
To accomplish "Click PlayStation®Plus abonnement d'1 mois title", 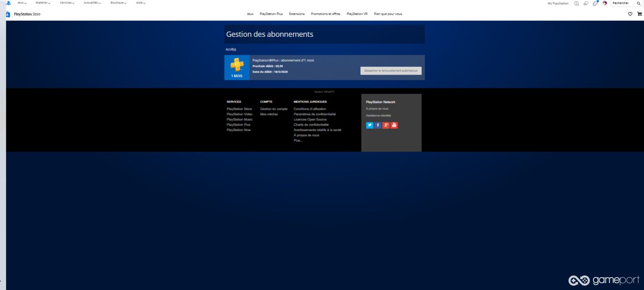I will (283, 60).
